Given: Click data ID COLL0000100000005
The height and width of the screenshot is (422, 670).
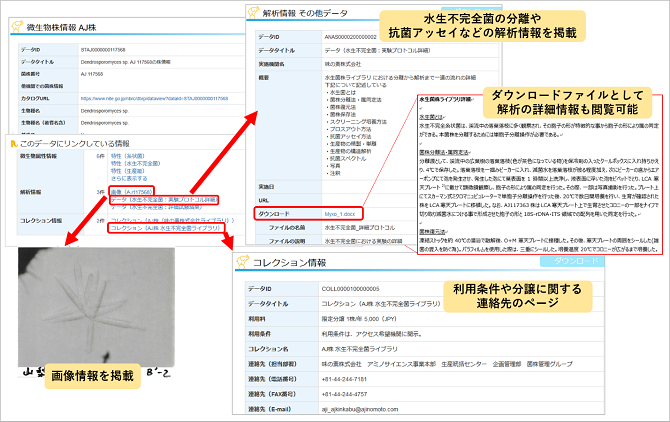Looking at the screenshot, I should 350,289.
